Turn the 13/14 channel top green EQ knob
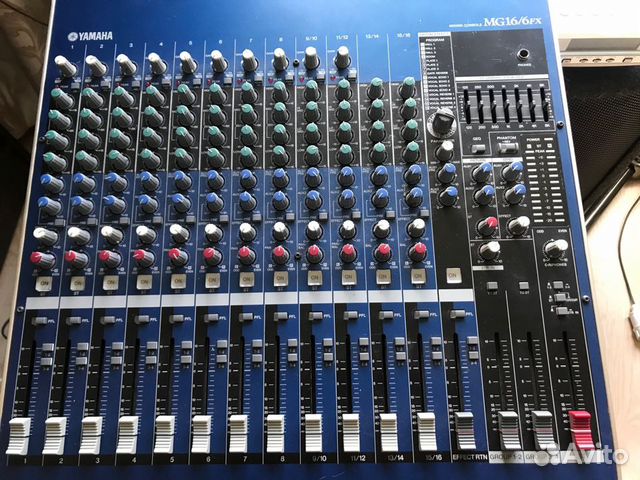Screen dimensions: 640x480 pos(376,88)
